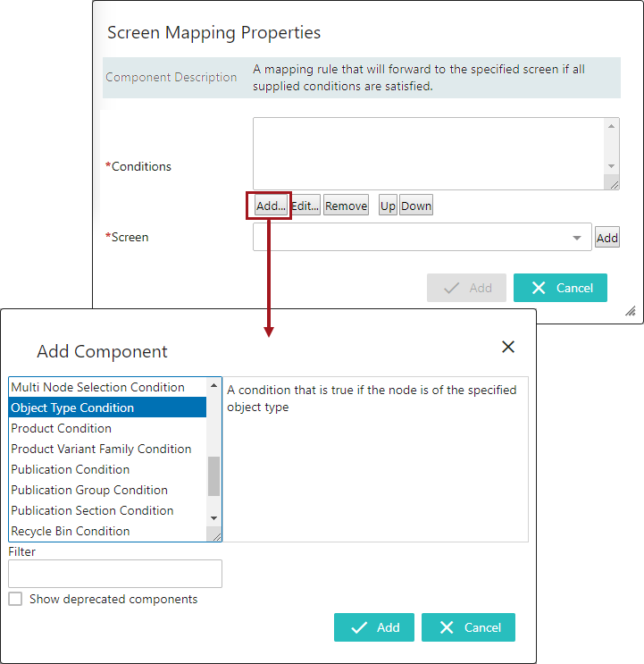Screen dimensions: 644x664
Task: Move condition Up button
Action: click(x=388, y=206)
